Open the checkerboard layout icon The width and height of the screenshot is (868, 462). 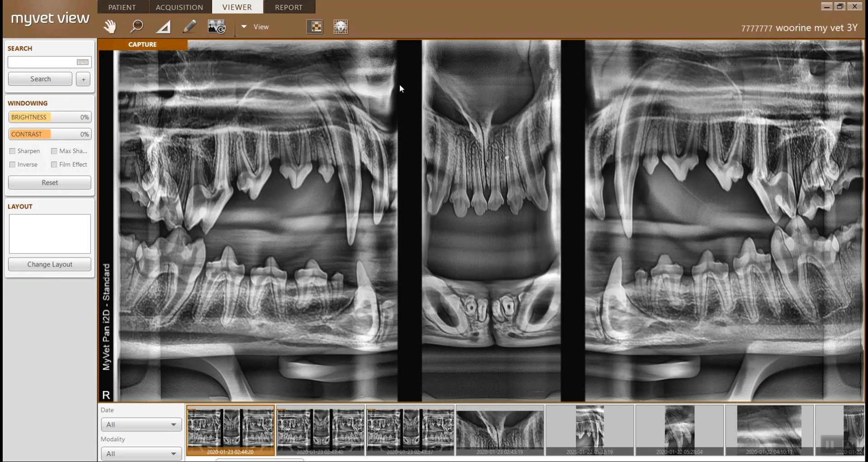pos(315,27)
